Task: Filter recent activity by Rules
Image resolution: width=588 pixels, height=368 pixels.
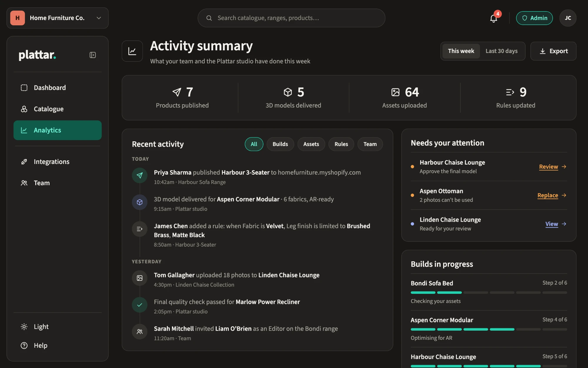Action: 341,144
